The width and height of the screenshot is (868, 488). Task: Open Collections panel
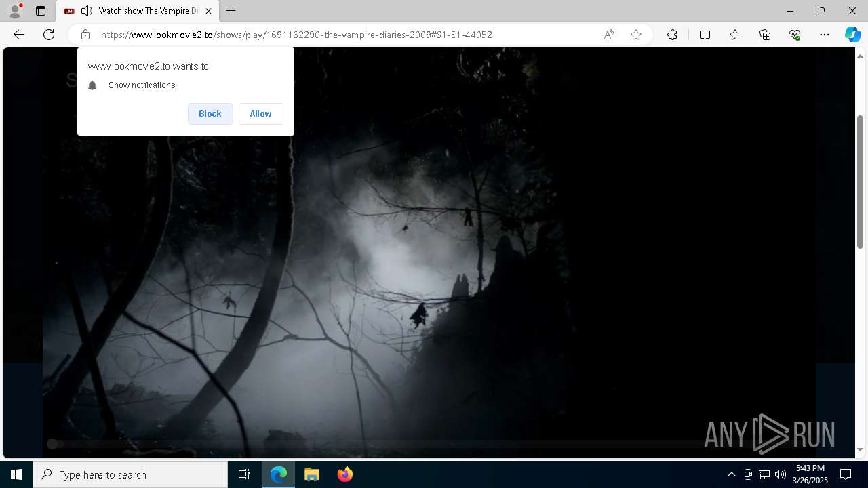pos(765,35)
